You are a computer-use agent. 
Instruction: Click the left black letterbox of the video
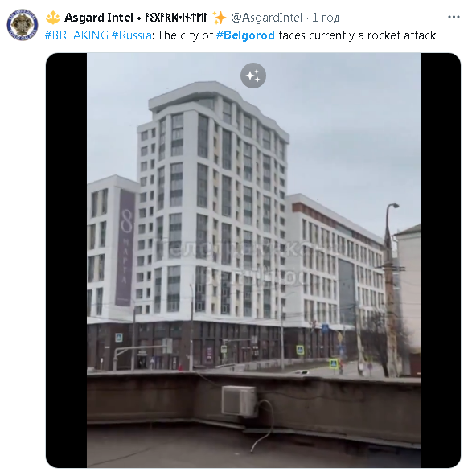[67, 261]
